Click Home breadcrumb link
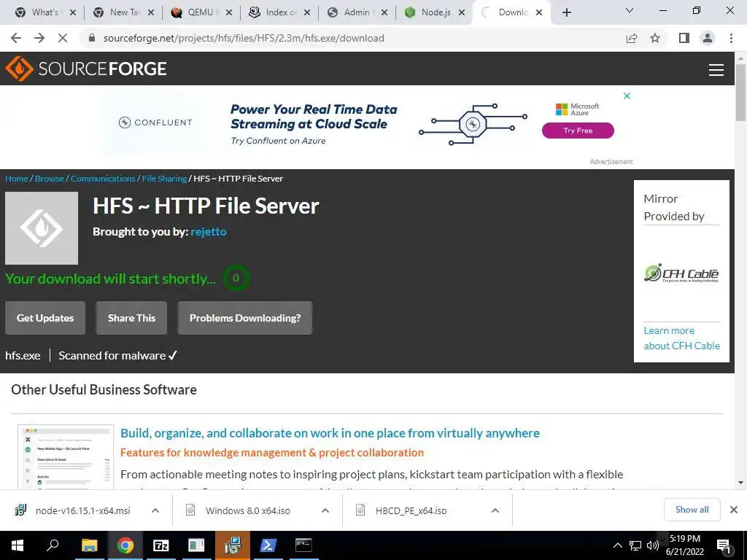747x560 pixels. [17, 179]
